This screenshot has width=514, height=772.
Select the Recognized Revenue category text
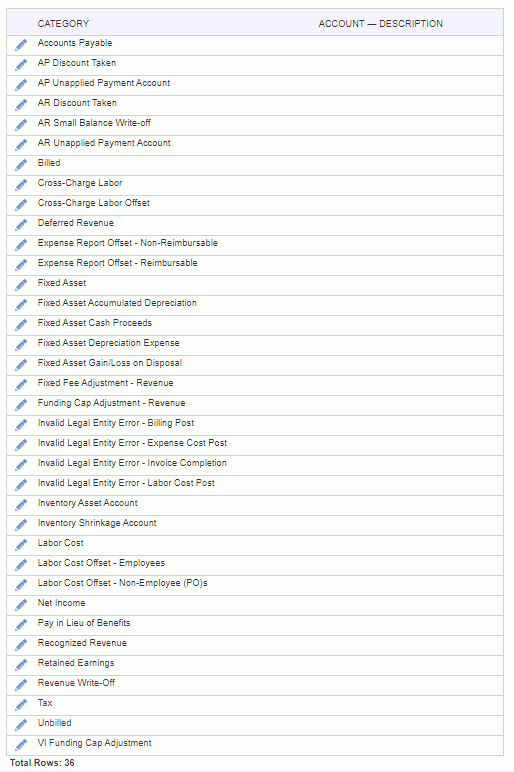click(x=82, y=643)
